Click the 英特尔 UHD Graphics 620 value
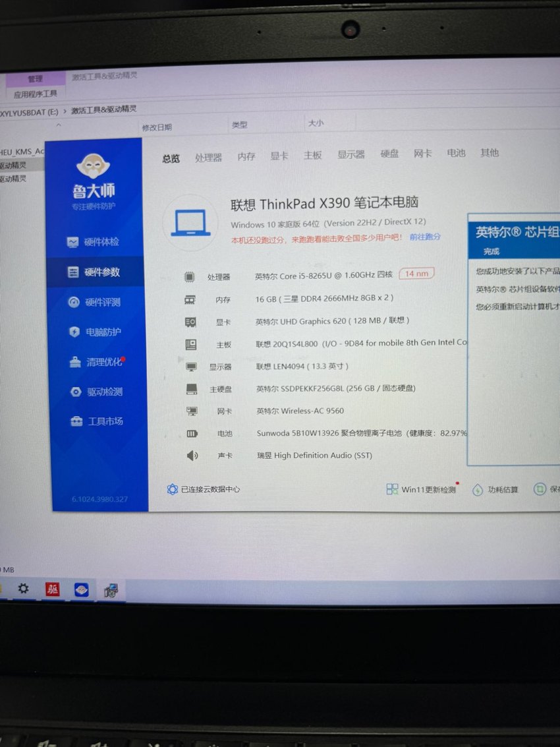The image size is (560, 747). (x=333, y=321)
